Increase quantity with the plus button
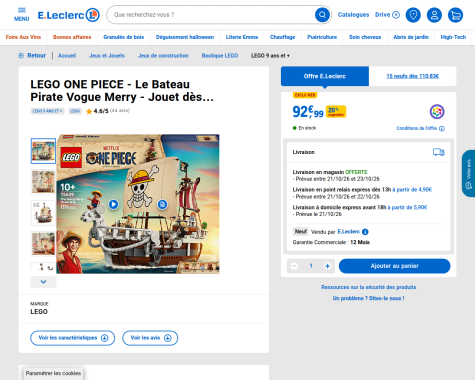This screenshot has height=380, width=475. click(327, 266)
